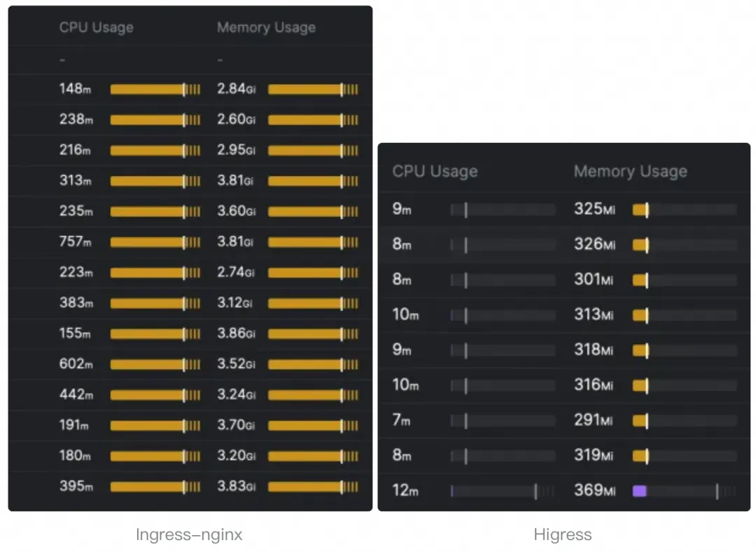Click Memory Usage header in Ingress-nginx panel
Viewport: 756px width, 552px height.
266,28
